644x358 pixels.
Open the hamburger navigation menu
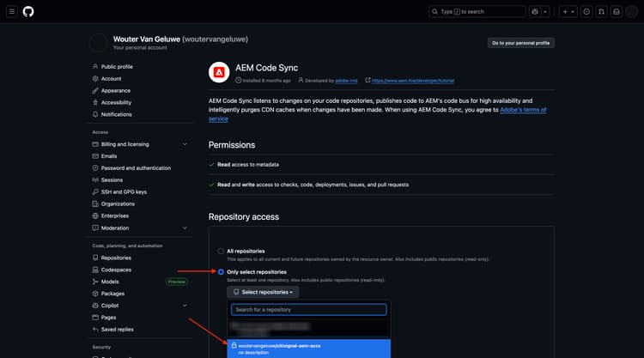(x=12, y=11)
